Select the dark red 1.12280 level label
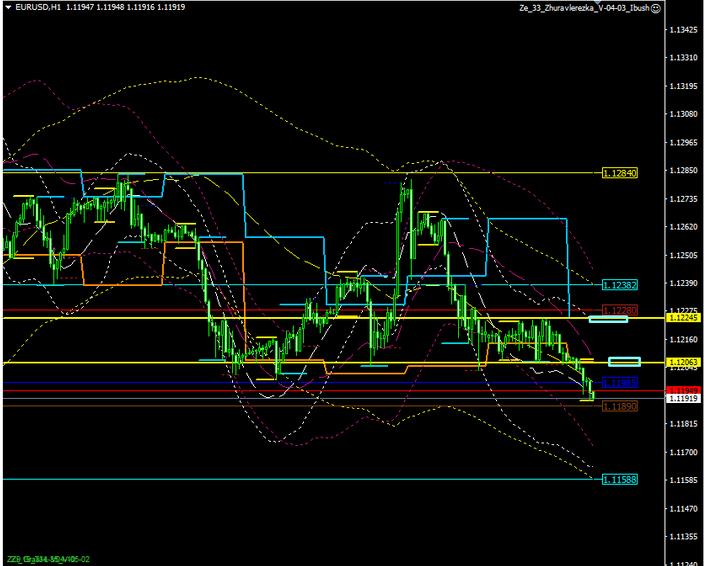Image resolution: width=704 pixels, height=566 pixels. click(x=620, y=310)
